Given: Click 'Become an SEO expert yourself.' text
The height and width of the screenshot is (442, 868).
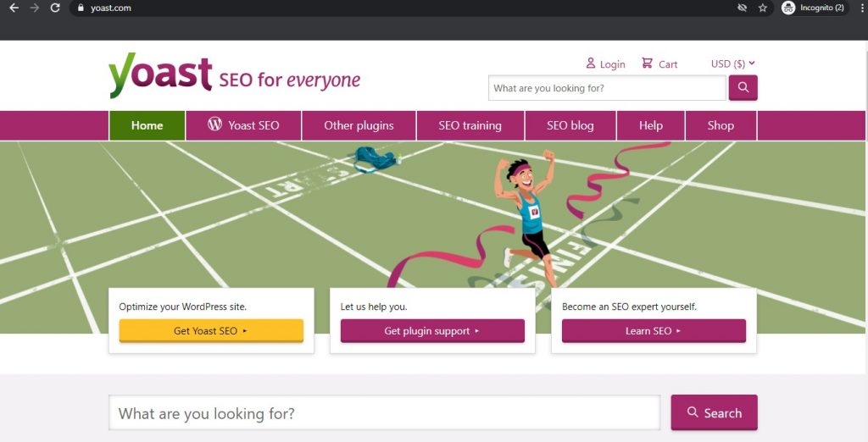Looking at the screenshot, I should click(x=630, y=307).
